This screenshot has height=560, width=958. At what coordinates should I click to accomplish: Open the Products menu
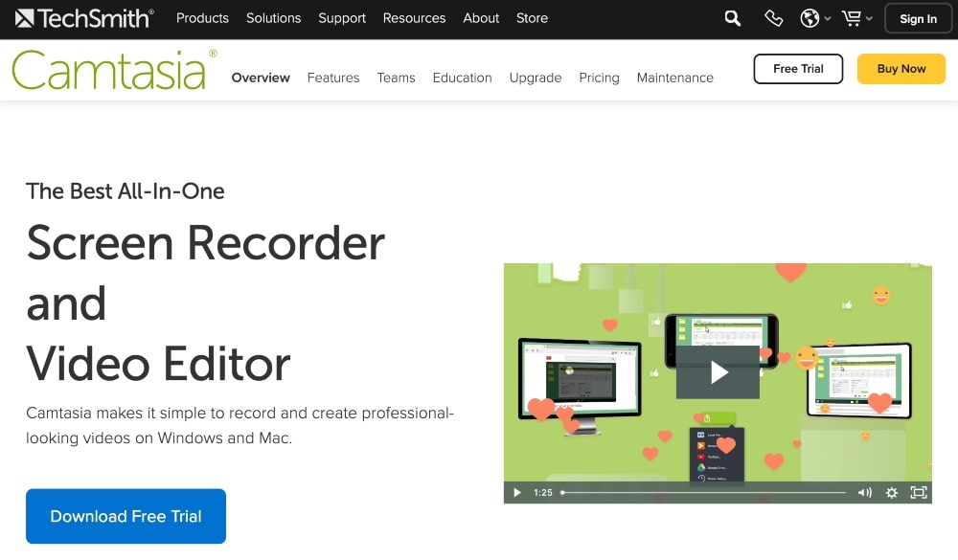point(202,18)
